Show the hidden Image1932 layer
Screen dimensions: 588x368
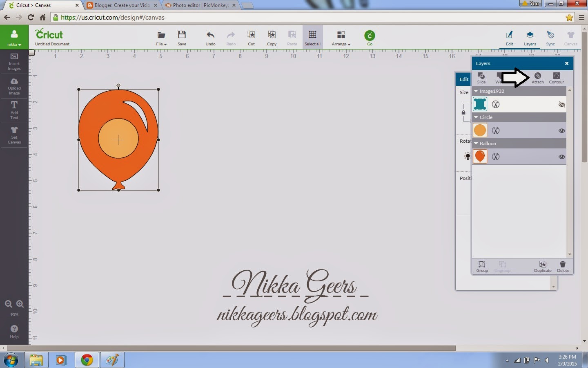tap(562, 105)
